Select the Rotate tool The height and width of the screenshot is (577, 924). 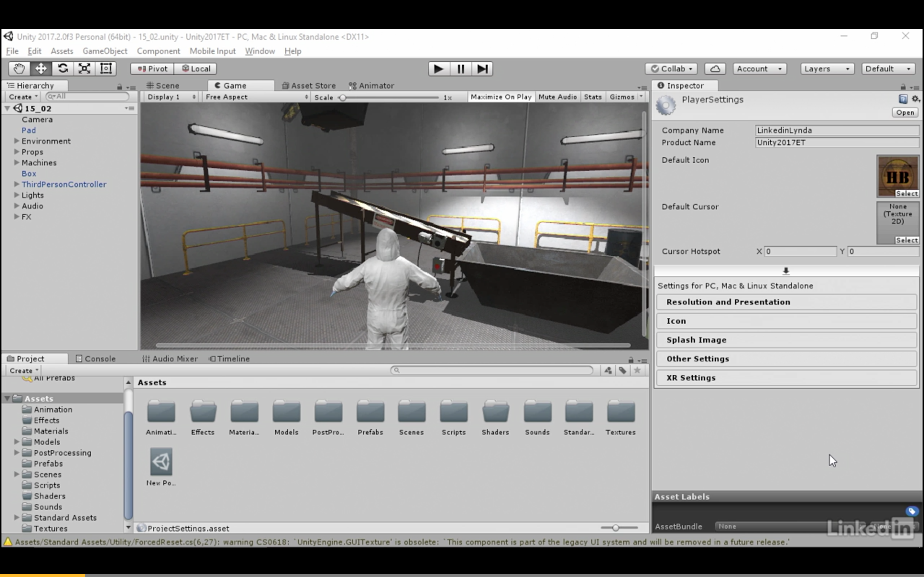[x=62, y=69]
